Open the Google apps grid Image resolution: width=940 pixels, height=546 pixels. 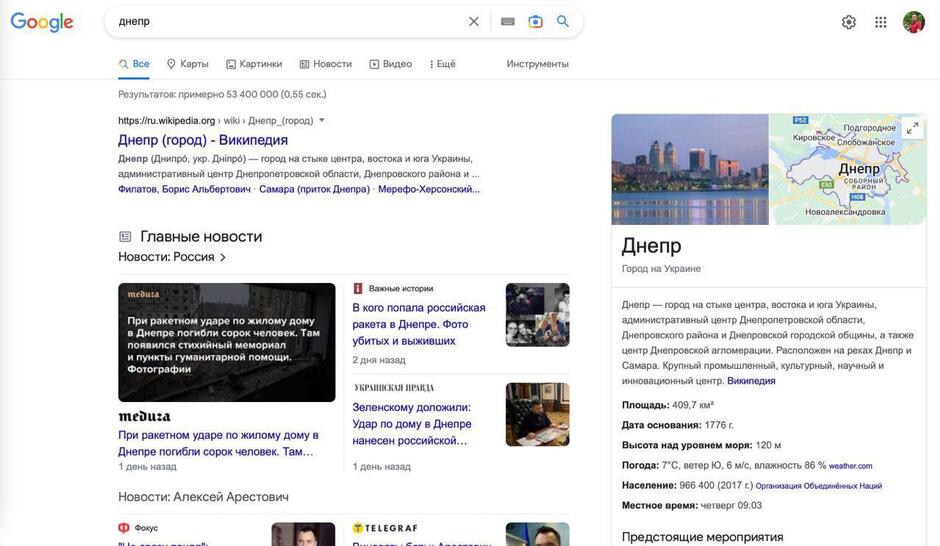coord(880,22)
